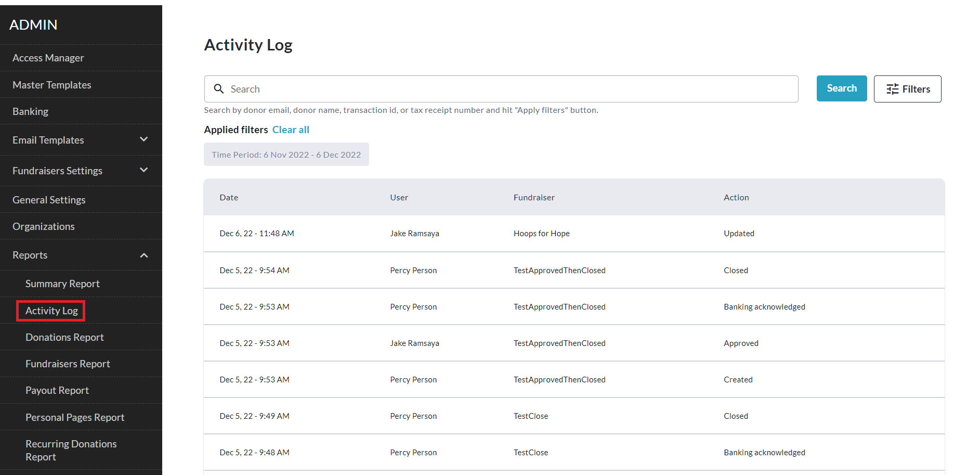
Task: Type in the Search input field
Action: [509, 89]
